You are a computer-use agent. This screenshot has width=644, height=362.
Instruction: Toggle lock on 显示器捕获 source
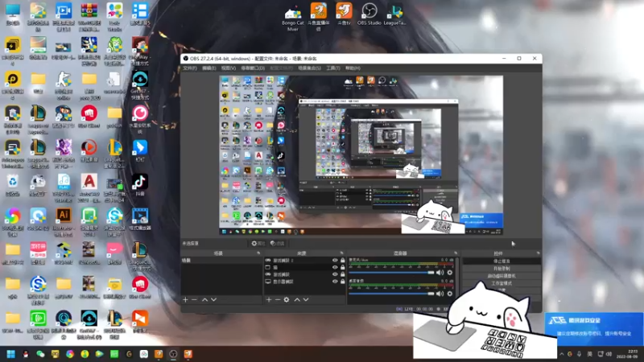click(x=343, y=281)
